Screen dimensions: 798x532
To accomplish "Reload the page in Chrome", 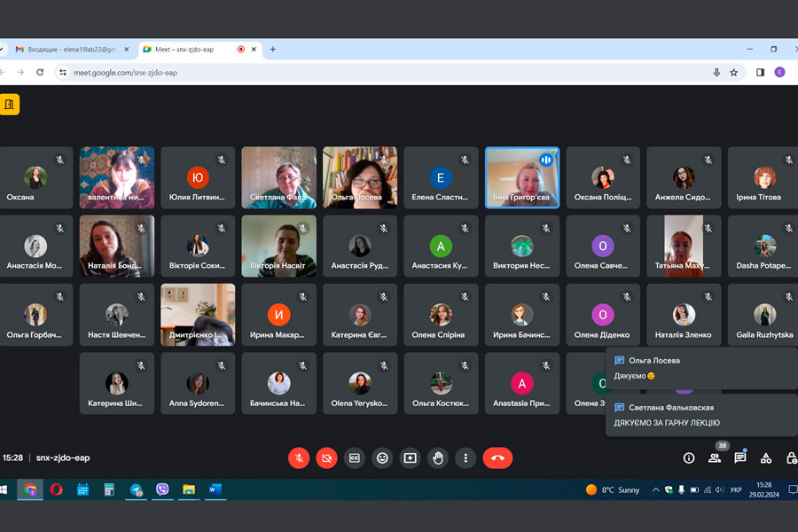I will pos(40,73).
